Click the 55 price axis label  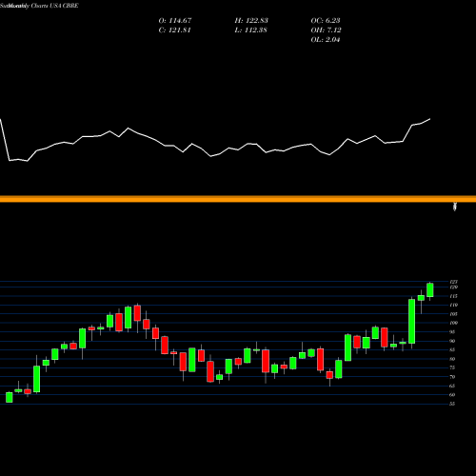click(x=452, y=404)
